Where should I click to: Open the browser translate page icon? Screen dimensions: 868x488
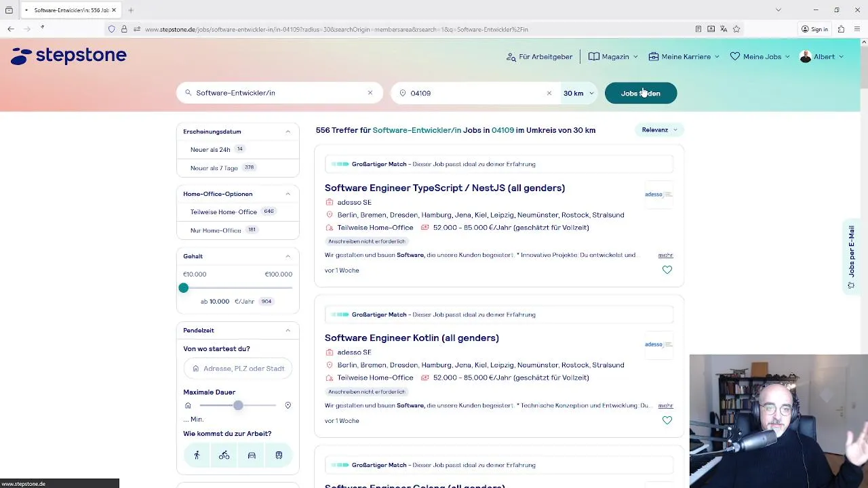[724, 29]
